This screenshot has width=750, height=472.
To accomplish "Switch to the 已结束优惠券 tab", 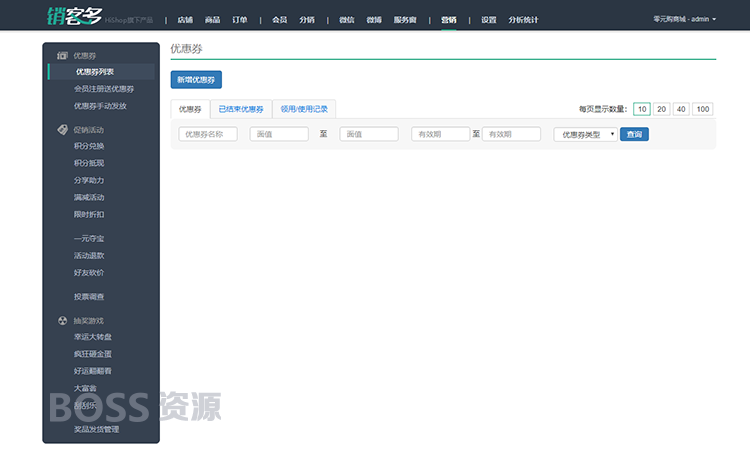I will pyautogui.click(x=241, y=109).
